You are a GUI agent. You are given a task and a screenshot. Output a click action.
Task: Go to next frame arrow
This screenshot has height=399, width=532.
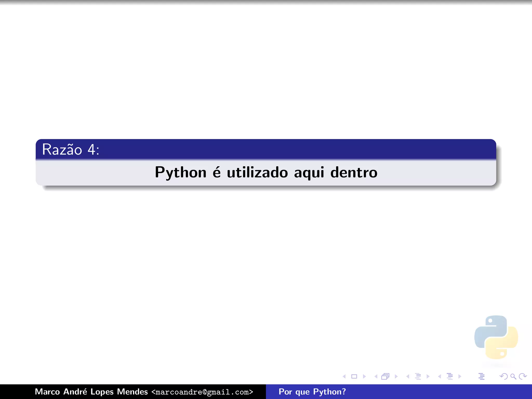click(x=396, y=376)
